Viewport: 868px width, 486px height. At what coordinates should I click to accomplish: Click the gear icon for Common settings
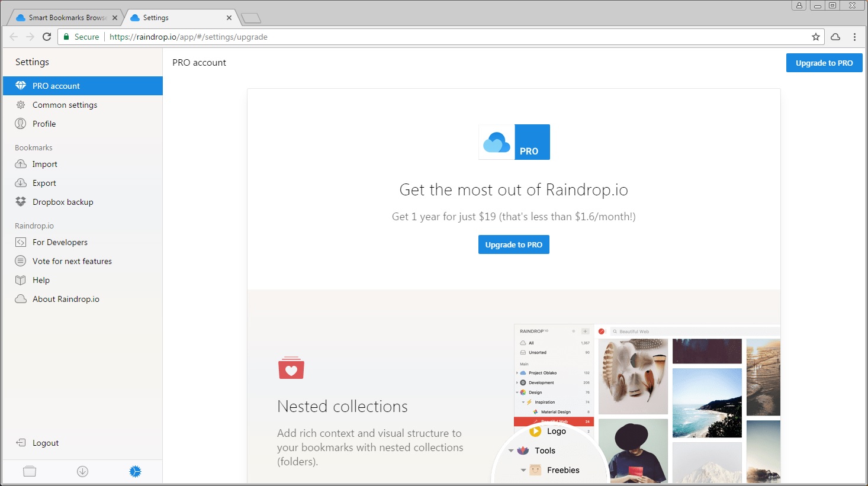click(21, 105)
